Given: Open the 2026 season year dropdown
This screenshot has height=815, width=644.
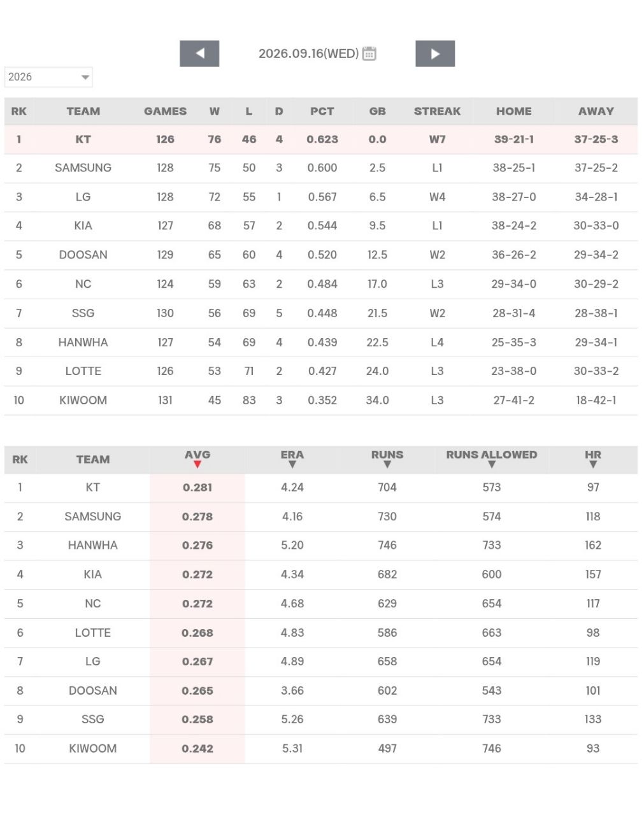Looking at the screenshot, I should pyautogui.click(x=48, y=77).
